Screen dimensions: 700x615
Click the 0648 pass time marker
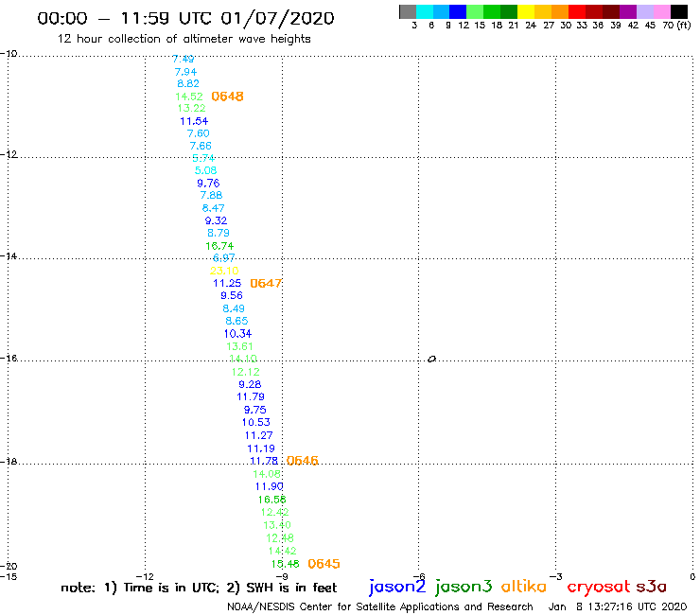pos(227,97)
